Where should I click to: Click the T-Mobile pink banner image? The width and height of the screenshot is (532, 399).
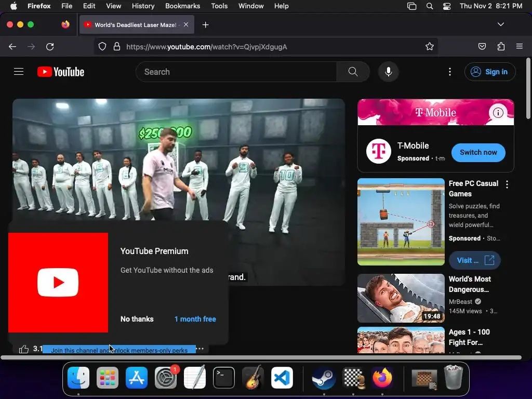(x=436, y=112)
